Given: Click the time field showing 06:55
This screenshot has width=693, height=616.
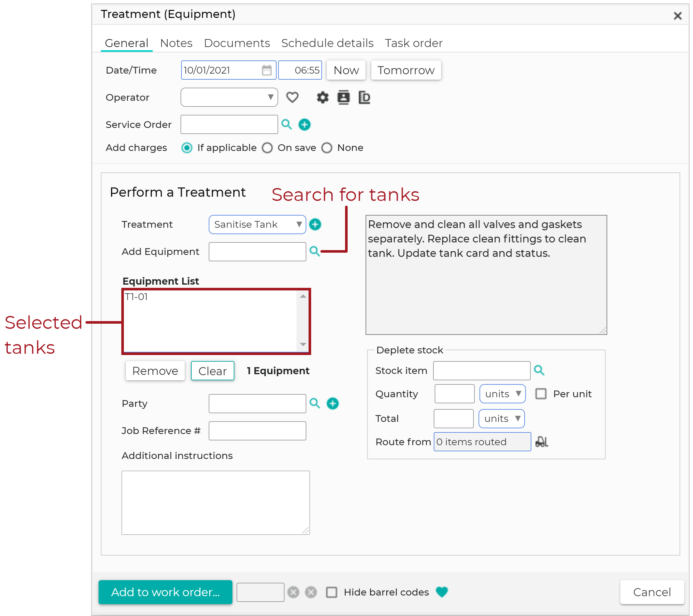Looking at the screenshot, I should pos(300,70).
